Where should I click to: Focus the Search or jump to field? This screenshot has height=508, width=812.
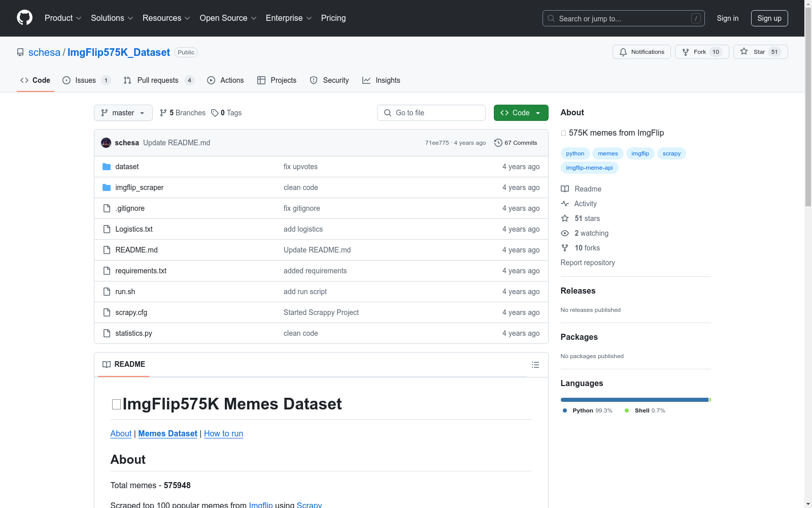(x=624, y=18)
